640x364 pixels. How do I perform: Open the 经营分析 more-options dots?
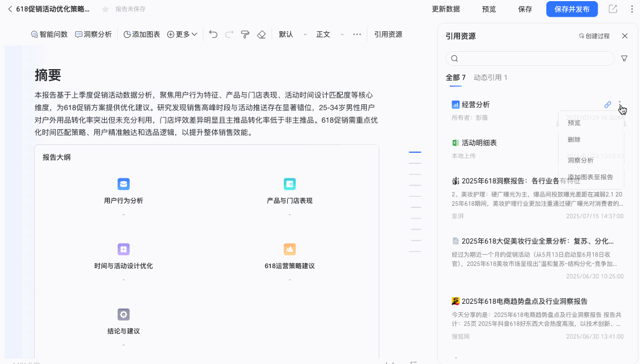(619, 104)
